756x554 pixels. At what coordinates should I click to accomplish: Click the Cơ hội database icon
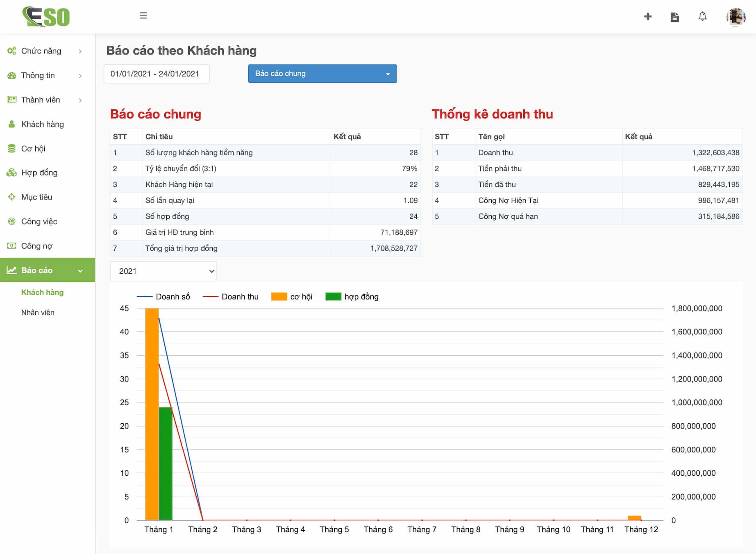tap(11, 148)
